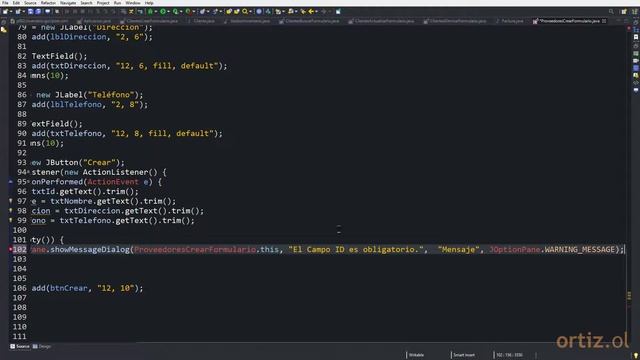Click 'Smart Insert' in status bar

tap(464, 355)
